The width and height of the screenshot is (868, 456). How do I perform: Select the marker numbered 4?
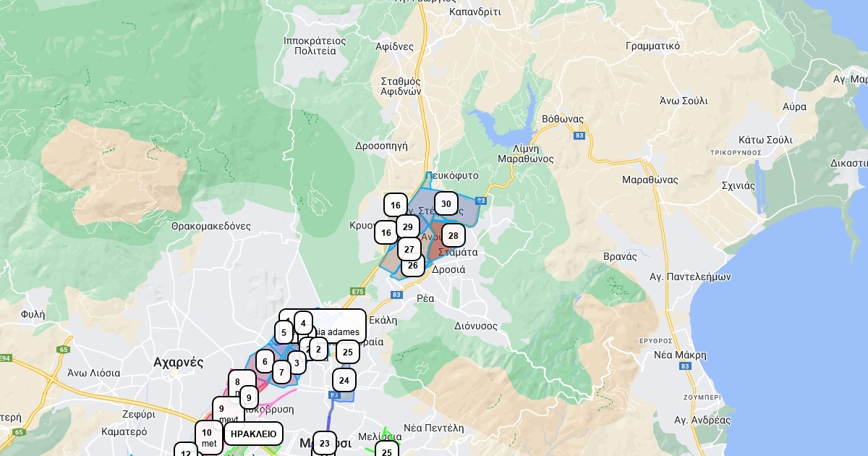[304, 323]
